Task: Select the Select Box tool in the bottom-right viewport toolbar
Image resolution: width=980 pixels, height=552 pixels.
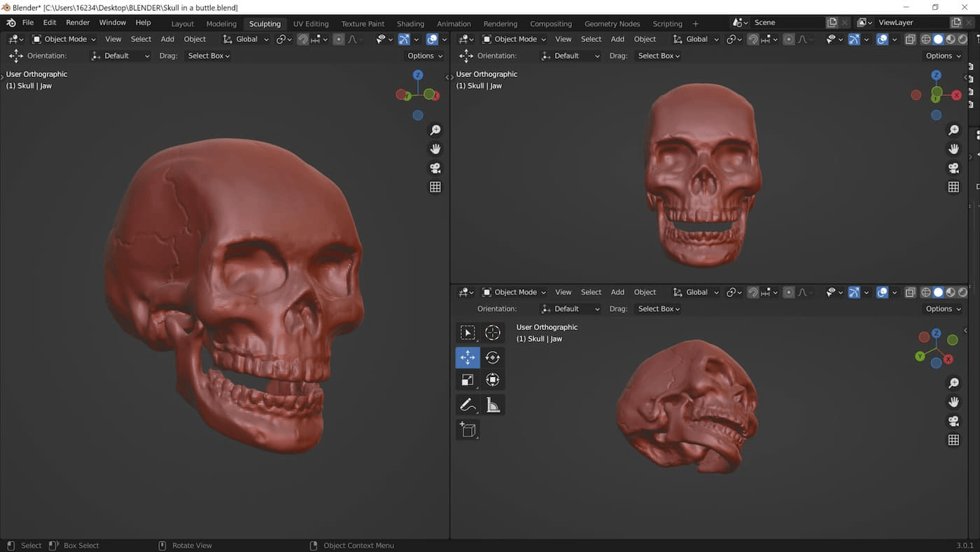Action: coord(468,333)
